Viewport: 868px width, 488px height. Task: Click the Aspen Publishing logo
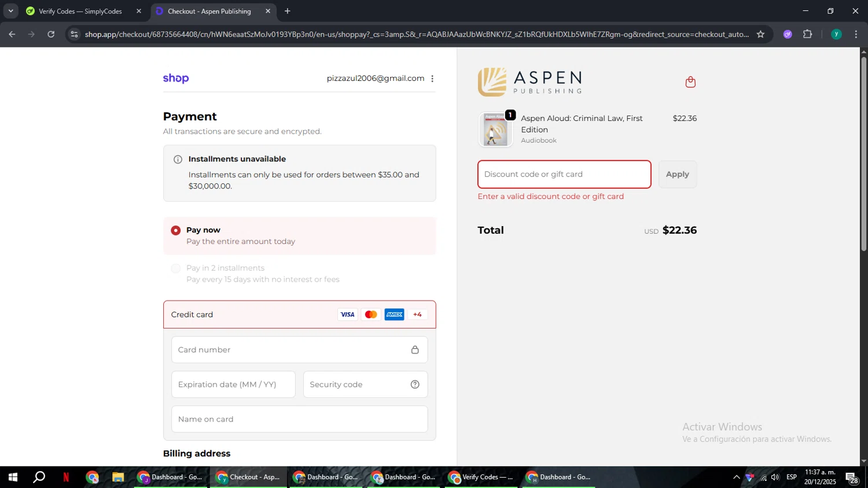point(529,82)
